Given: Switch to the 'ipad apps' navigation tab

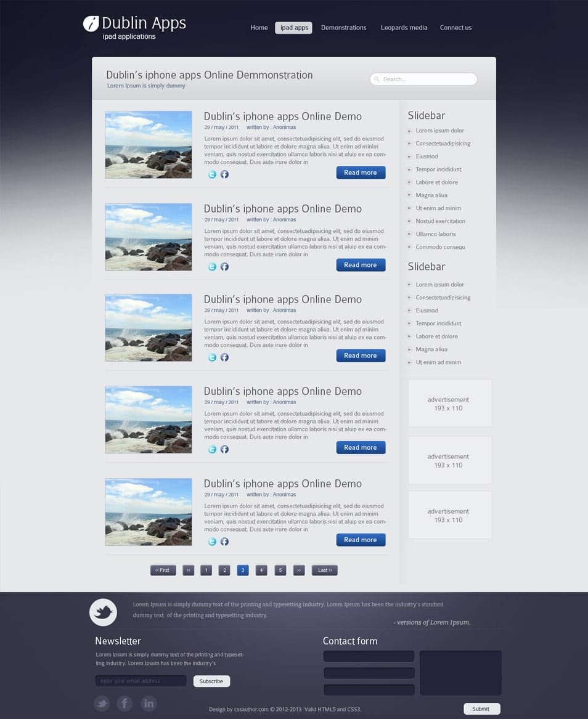Looking at the screenshot, I should (x=293, y=28).
